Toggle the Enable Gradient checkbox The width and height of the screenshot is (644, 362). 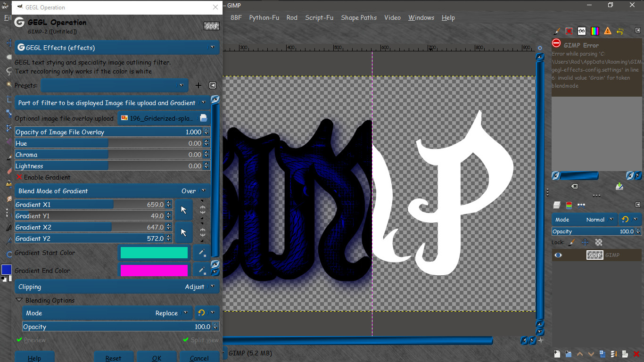[x=19, y=177]
